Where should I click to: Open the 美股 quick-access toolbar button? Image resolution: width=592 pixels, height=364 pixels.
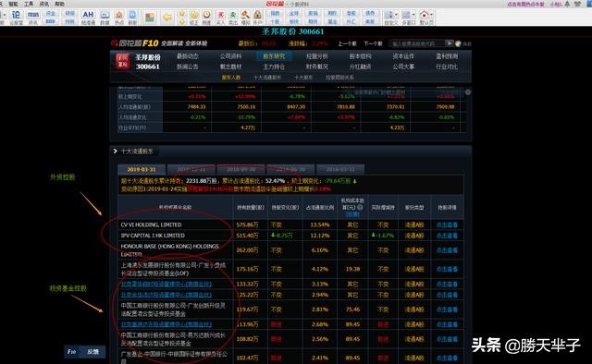[370, 21]
